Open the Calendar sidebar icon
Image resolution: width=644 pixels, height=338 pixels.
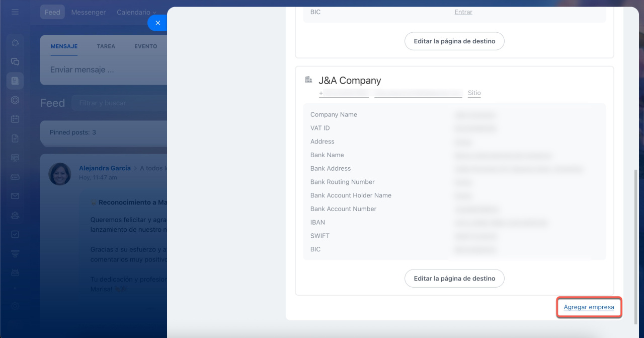point(15,119)
